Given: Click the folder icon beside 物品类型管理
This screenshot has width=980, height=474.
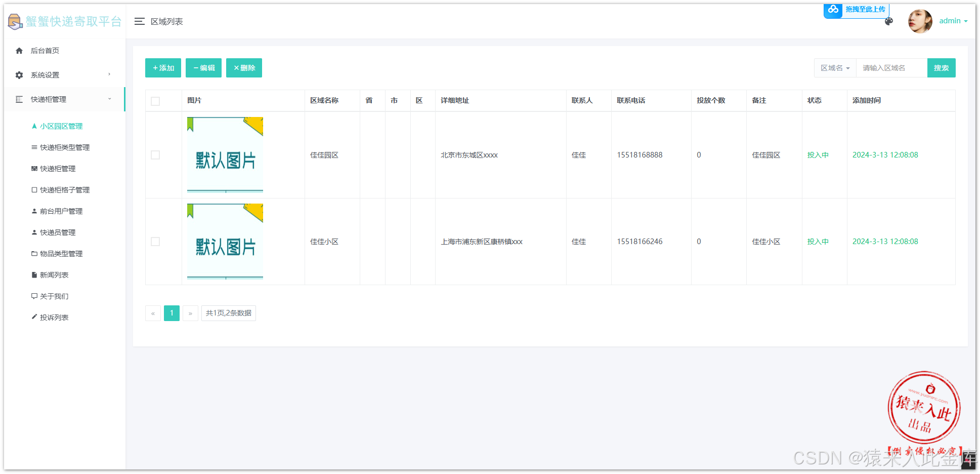Looking at the screenshot, I should pos(34,254).
